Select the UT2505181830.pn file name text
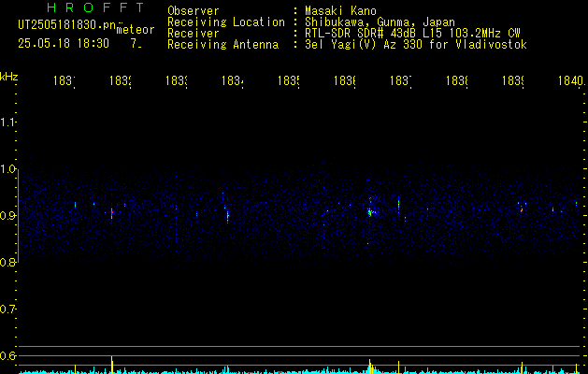 coord(67,25)
